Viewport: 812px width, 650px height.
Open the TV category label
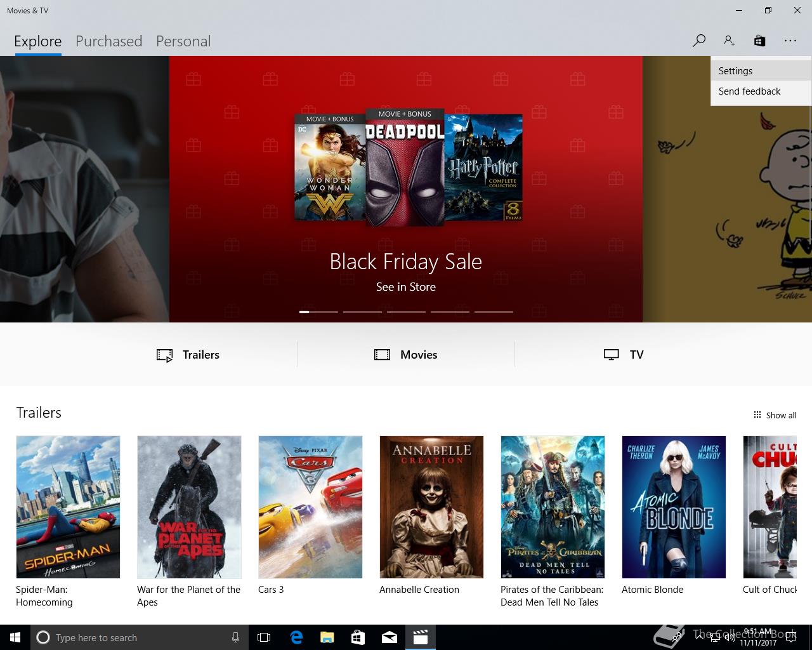click(637, 355)
